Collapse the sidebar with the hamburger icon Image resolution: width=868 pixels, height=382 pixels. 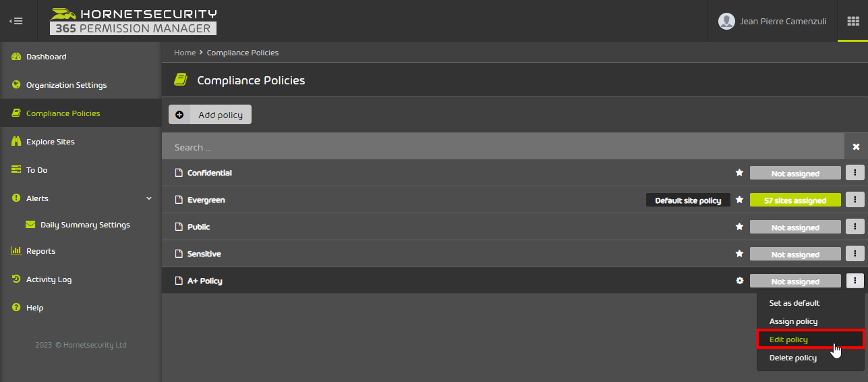point(16,21)
